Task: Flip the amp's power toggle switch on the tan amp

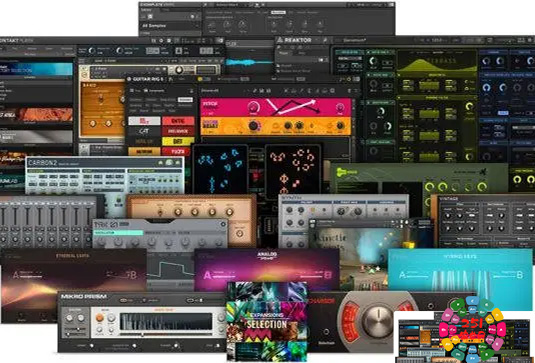Action: pyautogui.click(x=160, y=213)
